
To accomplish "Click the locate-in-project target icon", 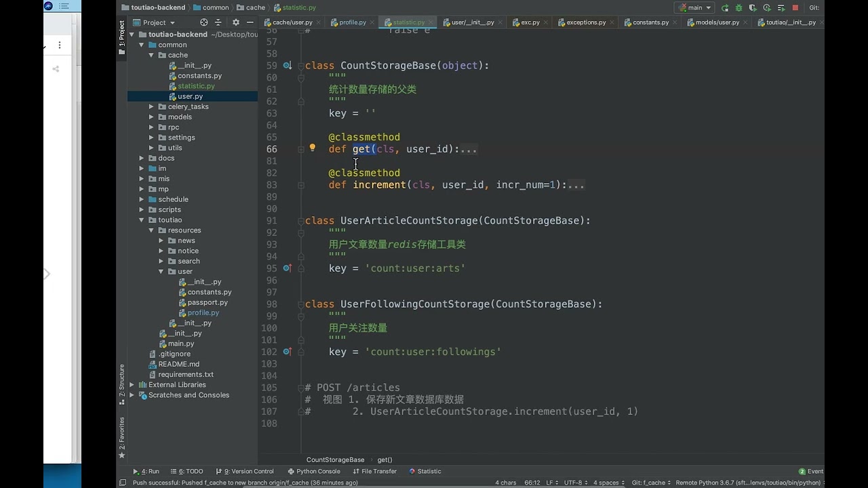I will [204, 22].
